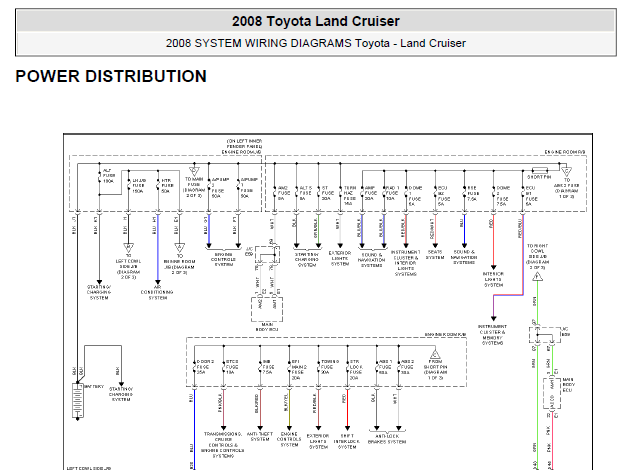
Task: Click 'ANTI-LOCK BRAKES SYSTEM' label
Action: tap(387, 439)
